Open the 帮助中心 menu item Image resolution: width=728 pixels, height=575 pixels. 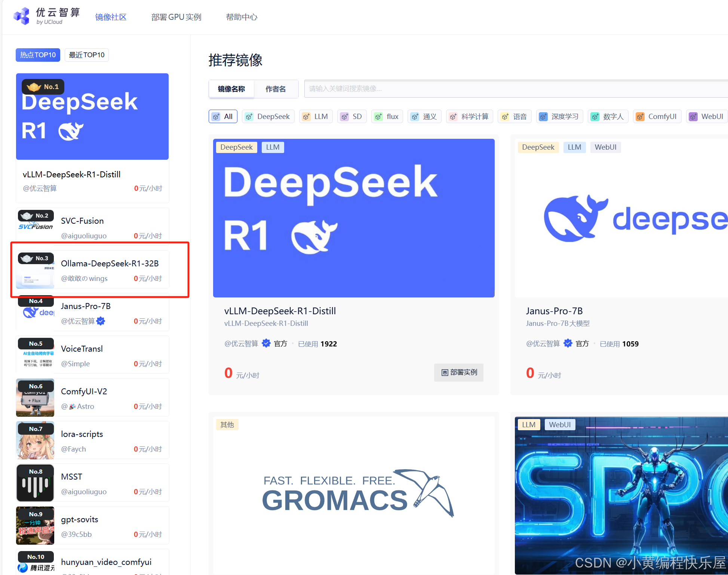click(242, 17)
